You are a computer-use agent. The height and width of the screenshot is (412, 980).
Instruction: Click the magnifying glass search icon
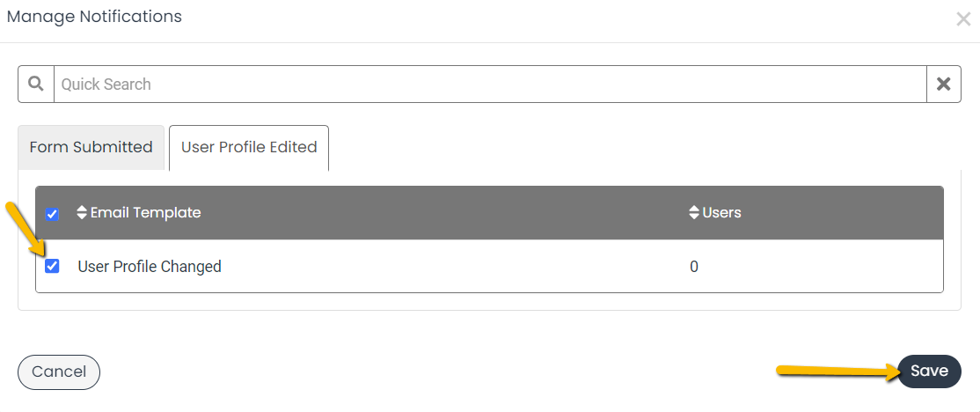click(x=36, y=84)
